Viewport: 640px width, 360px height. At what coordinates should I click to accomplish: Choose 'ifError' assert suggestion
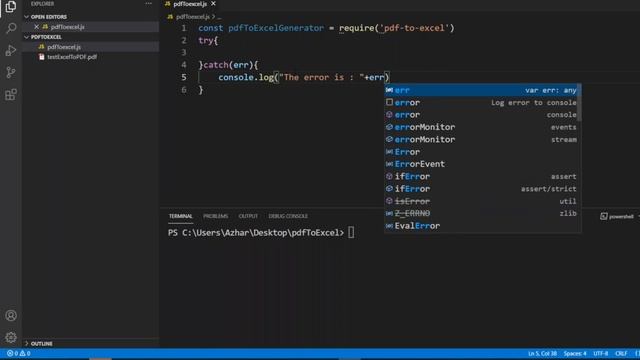[x=481, y=176]
